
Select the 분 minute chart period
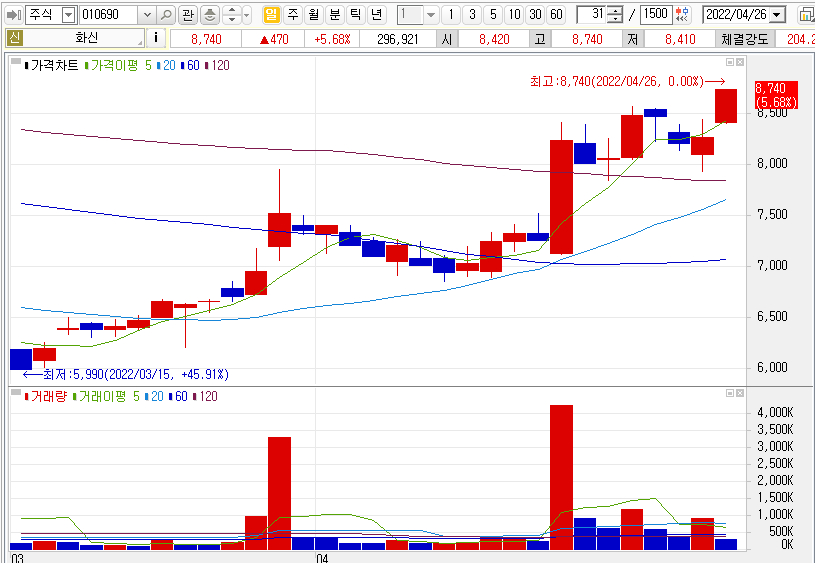point(335,15)
